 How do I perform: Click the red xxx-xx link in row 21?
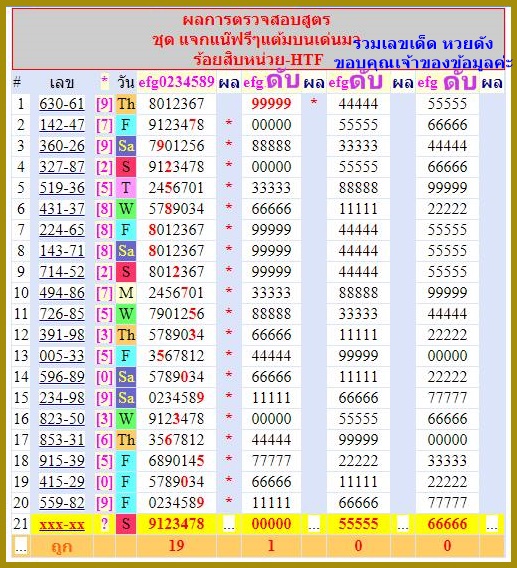click(x=62, y=524)
